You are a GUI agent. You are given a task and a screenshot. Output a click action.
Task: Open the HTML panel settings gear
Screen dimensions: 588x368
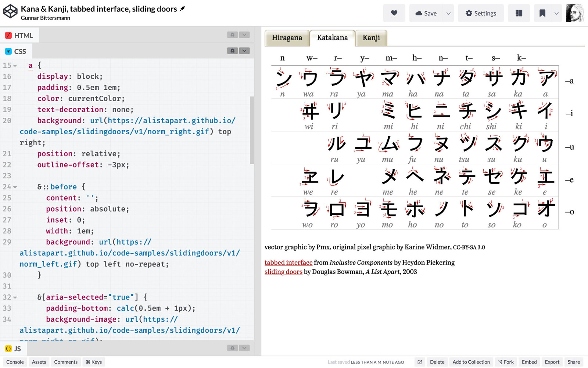232,35
